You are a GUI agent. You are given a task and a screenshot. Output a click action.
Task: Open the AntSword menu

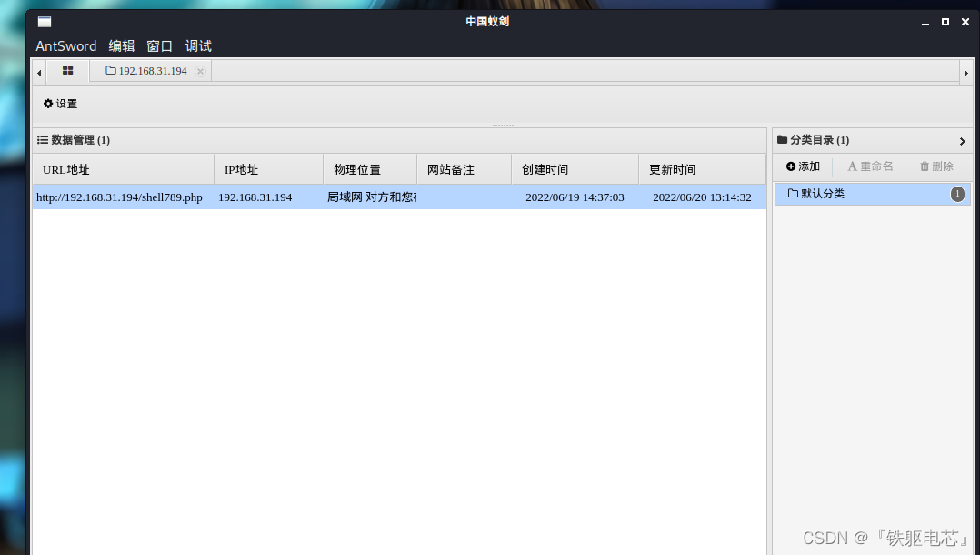[65, 45]
